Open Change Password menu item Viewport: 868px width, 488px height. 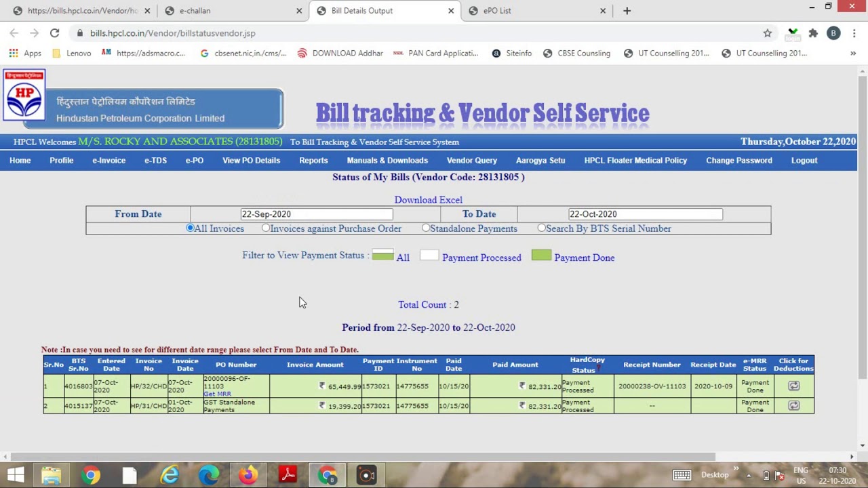click(x=739, y=161)
